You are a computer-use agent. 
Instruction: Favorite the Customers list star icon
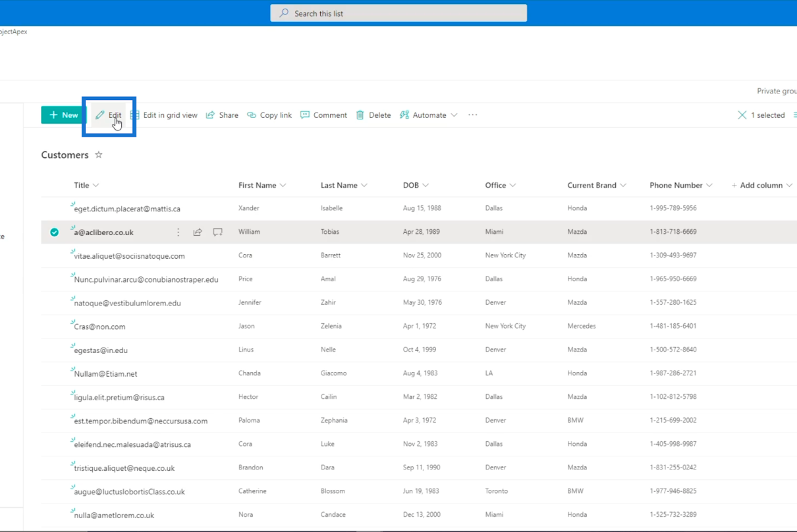[99, 155]
